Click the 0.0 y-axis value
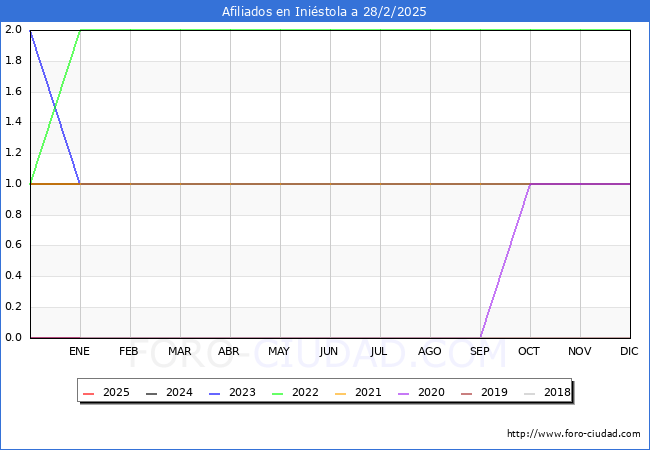Viewport: 650px width, 450px height. tap(13, 337)
